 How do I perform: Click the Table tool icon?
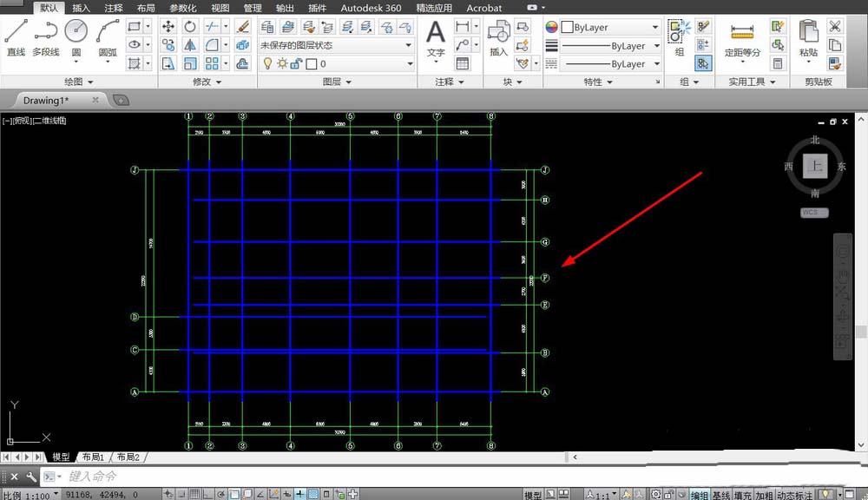tap(463, 63)
